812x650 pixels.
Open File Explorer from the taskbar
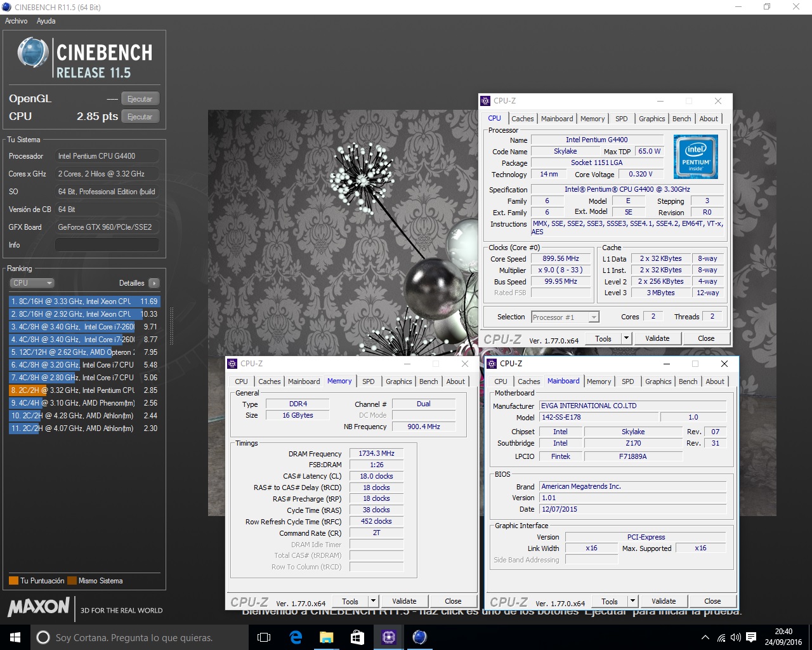(x=326, y=637)
